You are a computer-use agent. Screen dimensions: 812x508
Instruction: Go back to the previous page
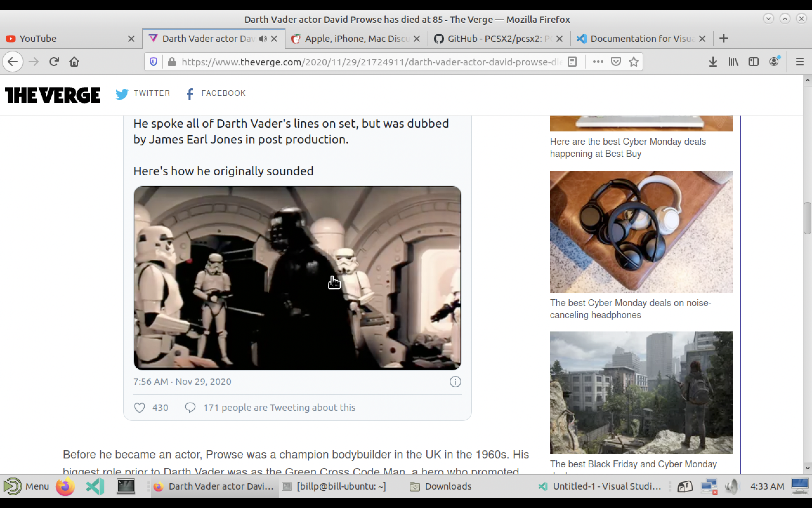(13, 62)
